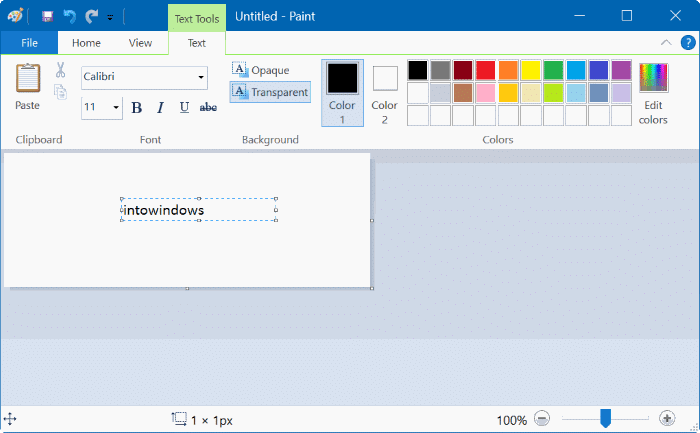Pick the turquoise blue color swatch
This screenshot has width=700, height=433.
pyautogui.click(x=576, y=70)
